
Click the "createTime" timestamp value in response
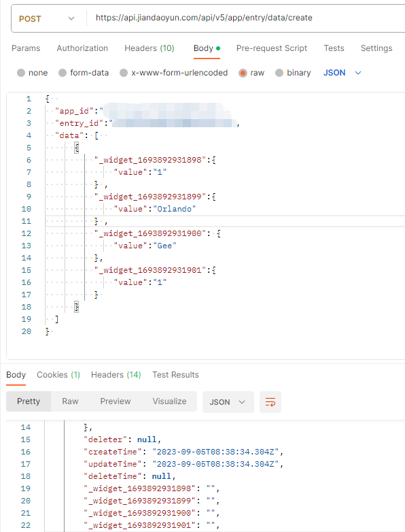coord(215,452)
